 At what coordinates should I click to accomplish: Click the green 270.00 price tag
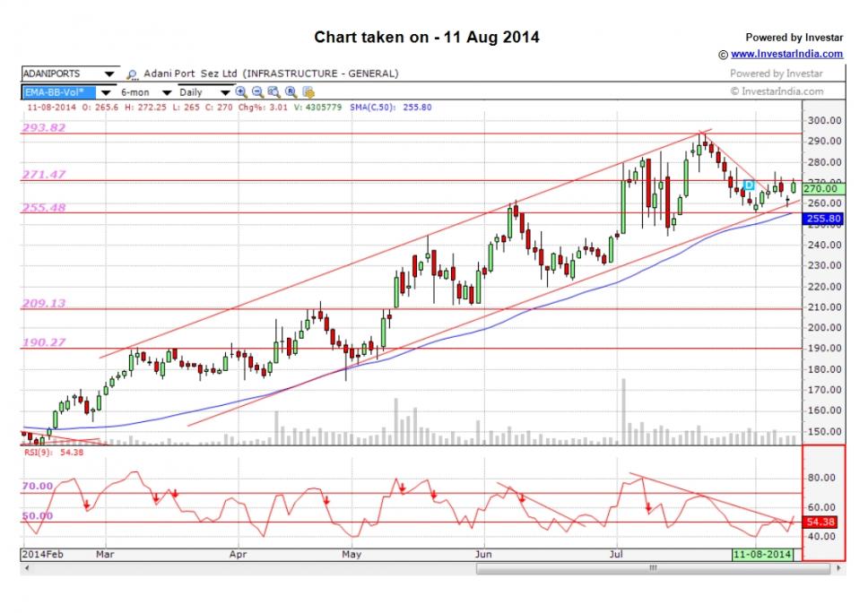click(823, 189)
